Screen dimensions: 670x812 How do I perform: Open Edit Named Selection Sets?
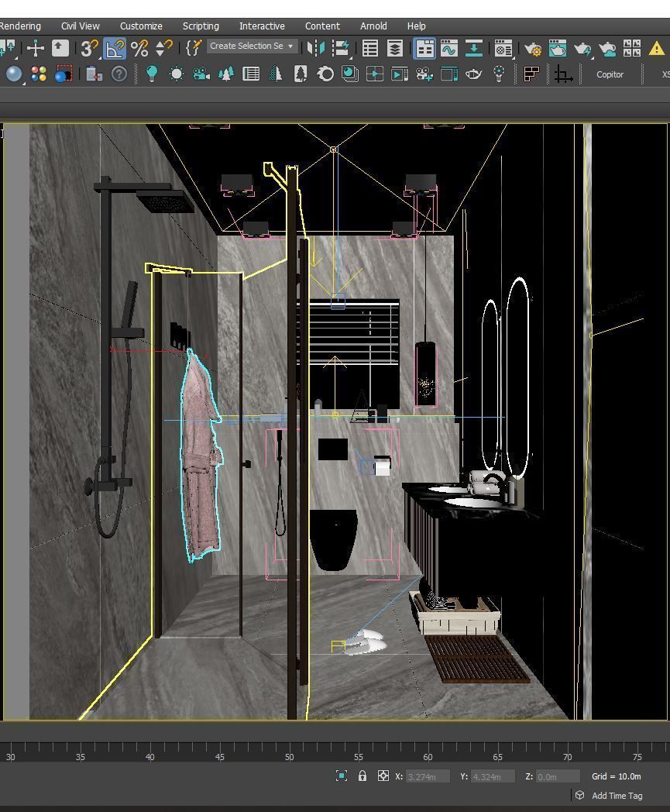pos(193,49)
